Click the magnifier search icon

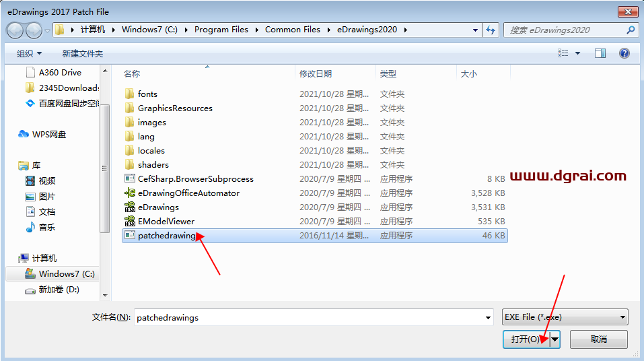tap(631, 30)
